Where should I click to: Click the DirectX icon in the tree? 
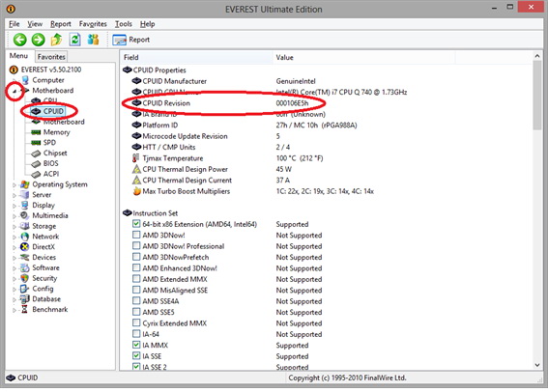pyautogui.click(x=24, y=247)
